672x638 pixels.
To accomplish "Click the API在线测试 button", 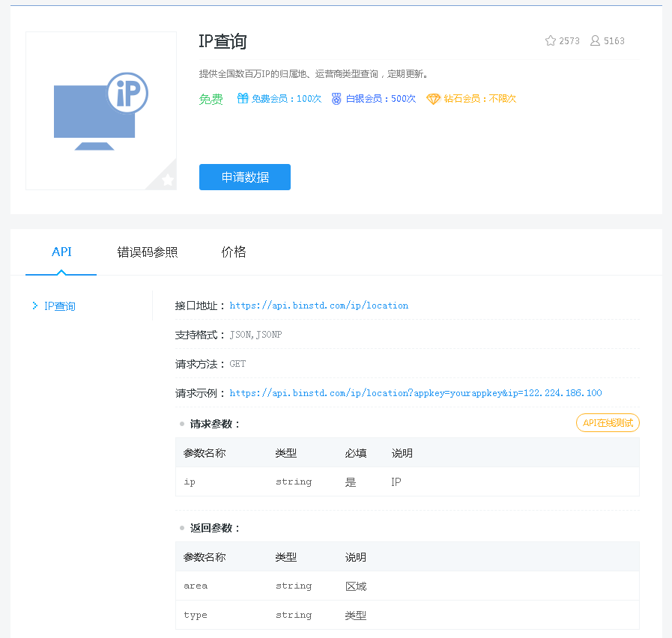I will (607, 422).
